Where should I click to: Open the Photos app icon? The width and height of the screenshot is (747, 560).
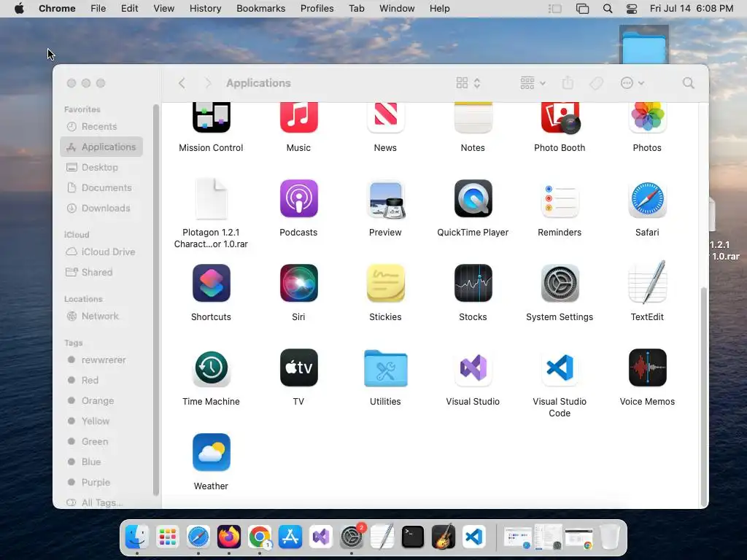[x=647, y=117]
